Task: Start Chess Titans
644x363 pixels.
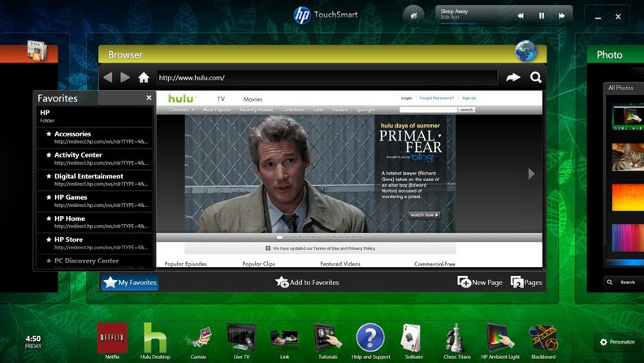Action: (456, 341)
